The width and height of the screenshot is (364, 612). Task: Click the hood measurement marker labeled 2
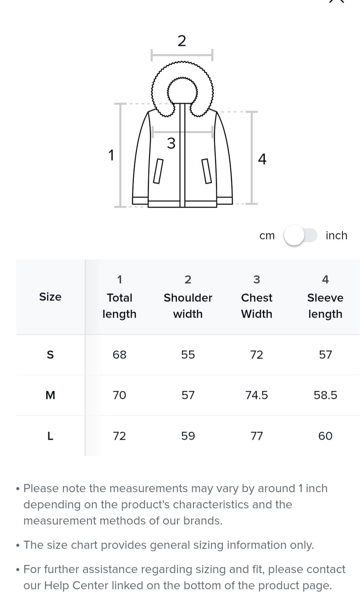point(182,41)
